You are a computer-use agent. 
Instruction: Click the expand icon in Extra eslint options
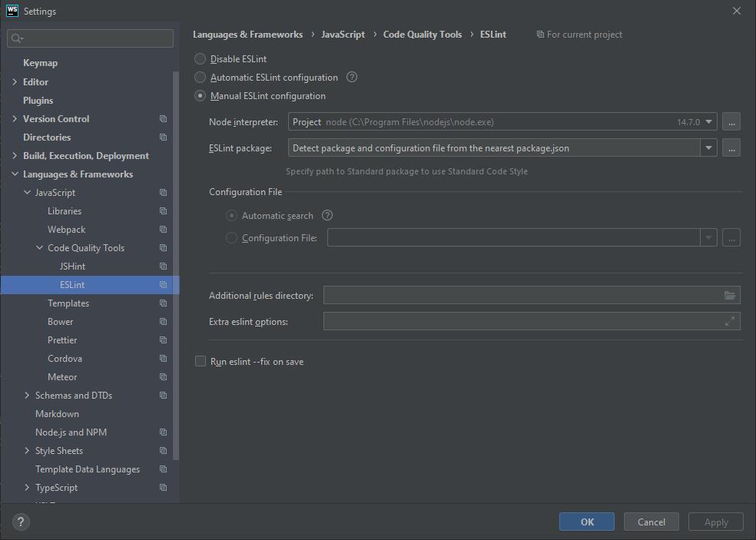(x=729, y=322)
